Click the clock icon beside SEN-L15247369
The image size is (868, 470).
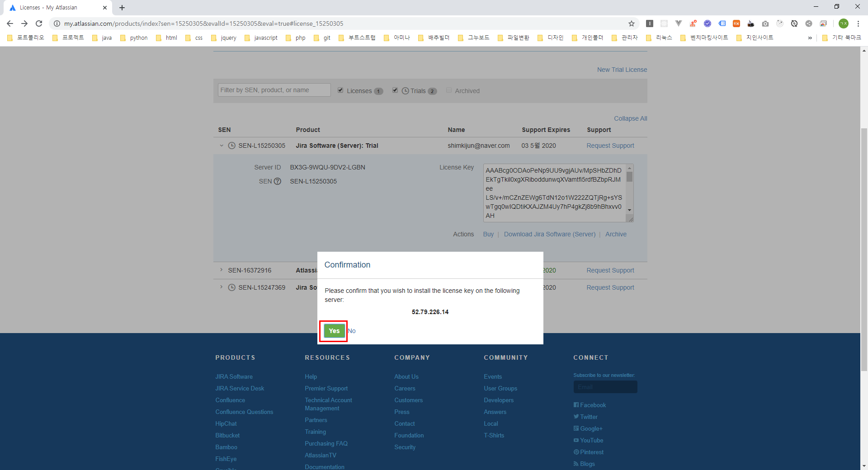[232, 287]
